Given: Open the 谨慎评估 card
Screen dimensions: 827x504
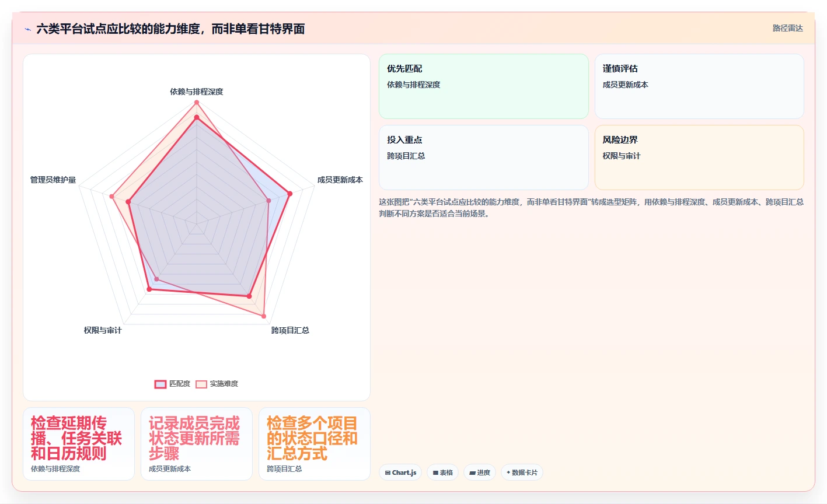Looking at the screenshot, I should click(x=699, y=86).
